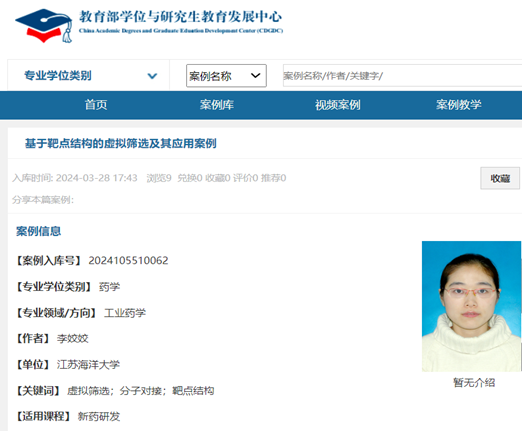This screenshot has height=431, width=522.
Task: Open the 专业学位类别 category dropdown
Action: [89, 76]
